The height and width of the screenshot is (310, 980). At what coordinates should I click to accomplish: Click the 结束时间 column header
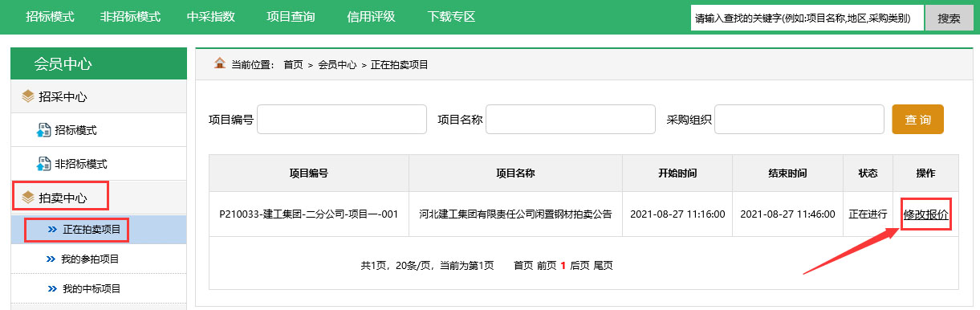pos(787,173)
